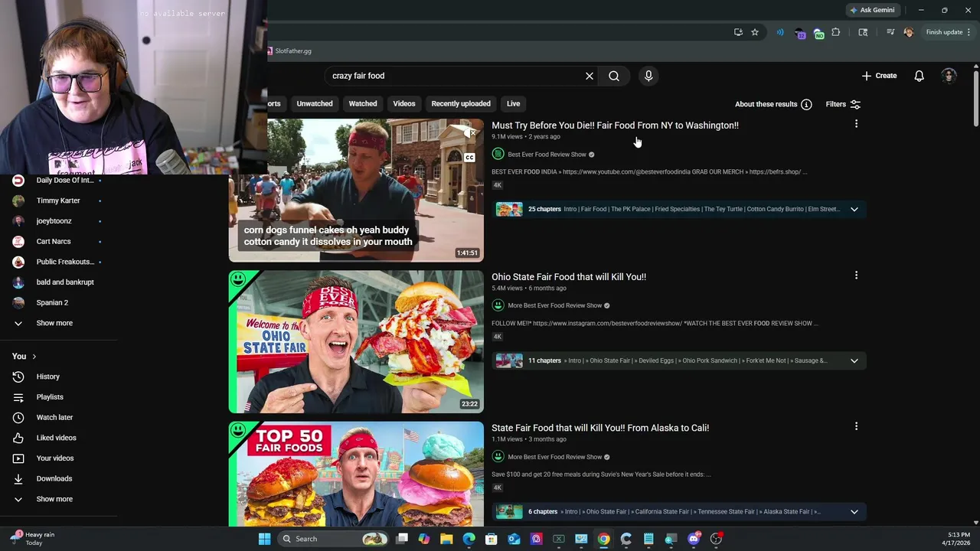This screenshot has height=551, width=980.
Task: Open the Filters option
Action: click(844, 104)
